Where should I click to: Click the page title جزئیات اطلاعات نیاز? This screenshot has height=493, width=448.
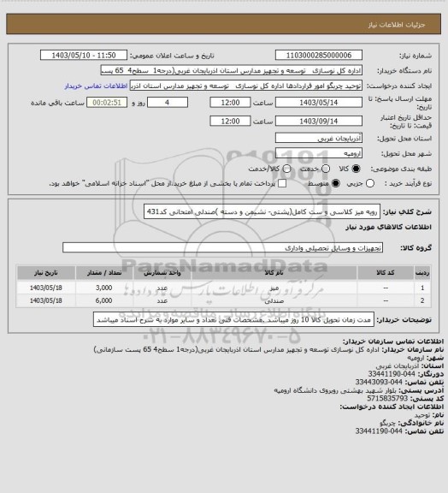[x=397, y=25]
